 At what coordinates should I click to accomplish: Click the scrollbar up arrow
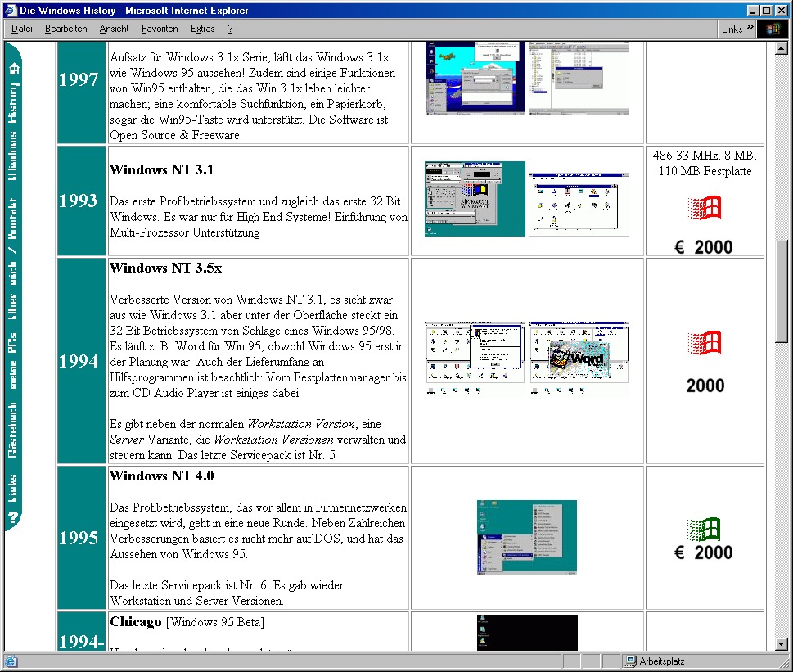point(782,48)
